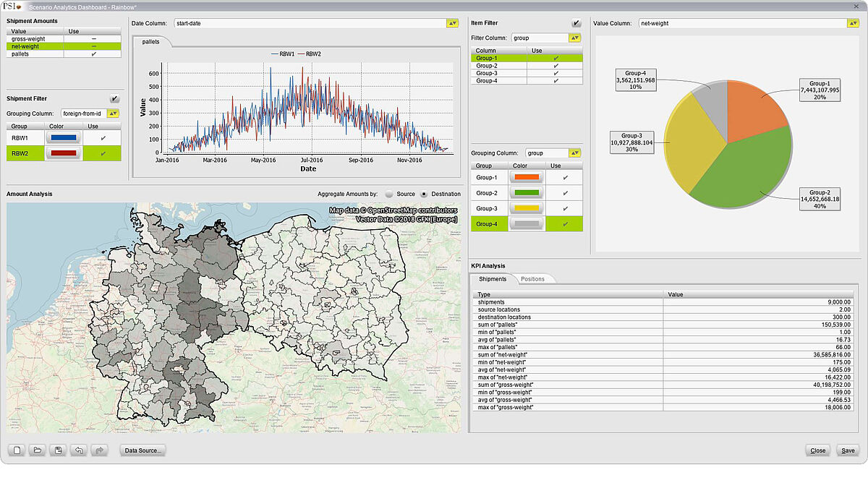Open a scenario with the folder icon
Screen dimensions: 868x488
coord(38,450)
